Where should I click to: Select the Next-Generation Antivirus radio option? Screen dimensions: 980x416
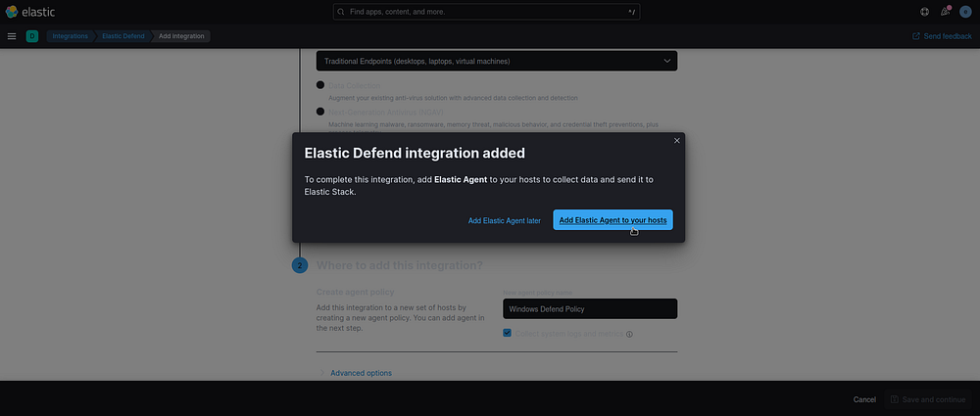click(320, 112)
